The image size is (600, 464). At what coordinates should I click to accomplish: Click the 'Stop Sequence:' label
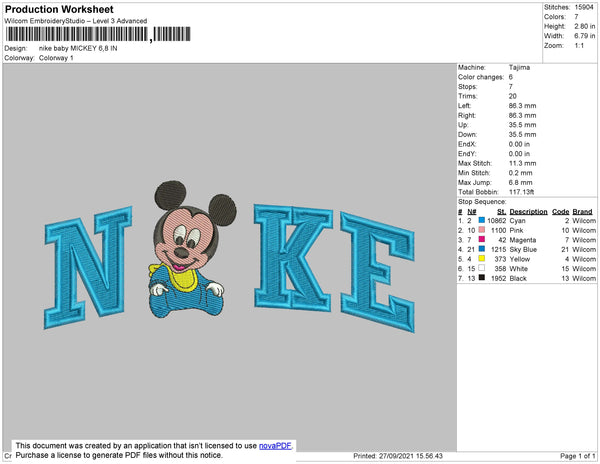482,202
